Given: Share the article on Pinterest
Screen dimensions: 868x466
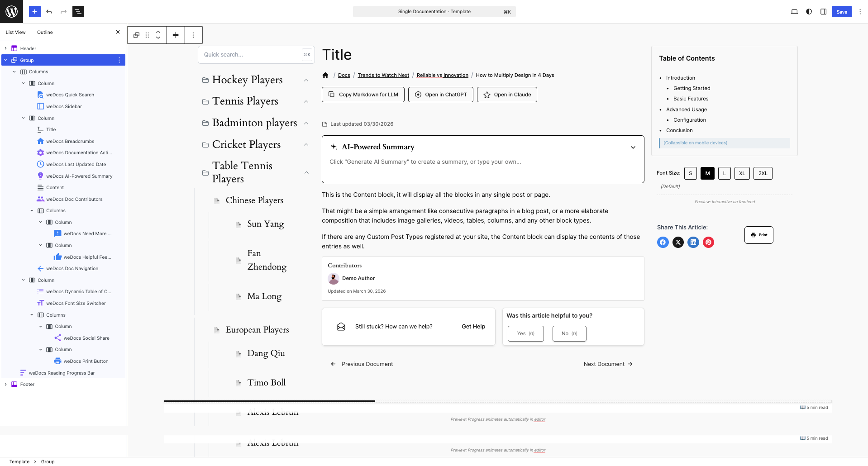Looking at the screenshot, I should 708,242.
